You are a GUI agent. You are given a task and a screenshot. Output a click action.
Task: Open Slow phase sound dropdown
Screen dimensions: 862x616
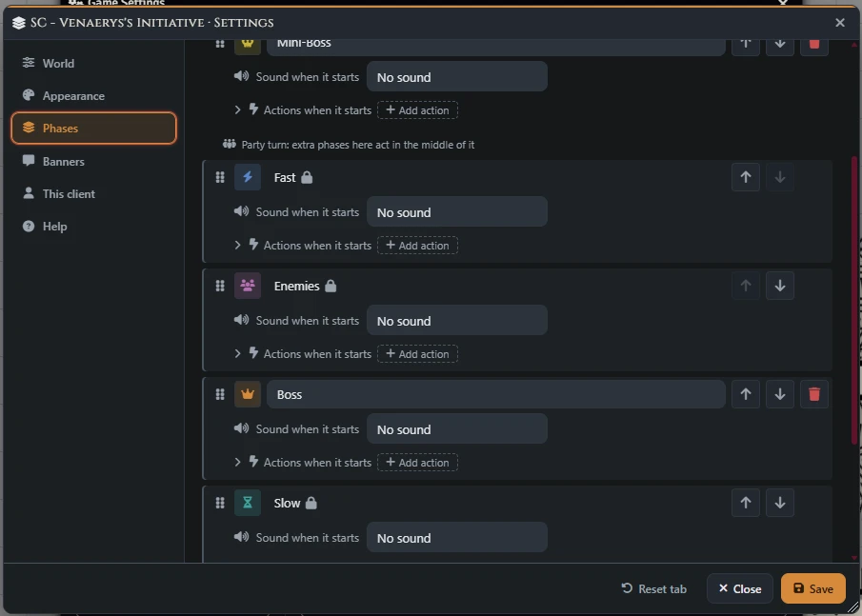pyautogui.click(x=457, y=538)
